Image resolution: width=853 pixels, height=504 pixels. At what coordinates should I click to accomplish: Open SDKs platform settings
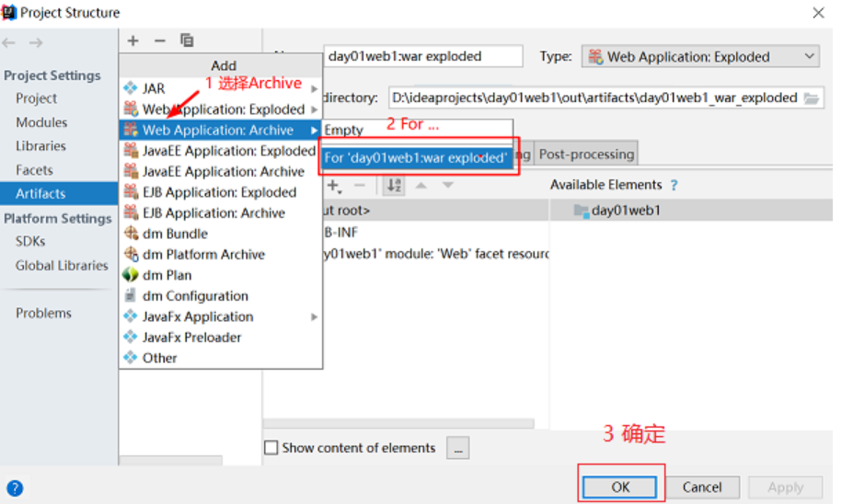30,241
